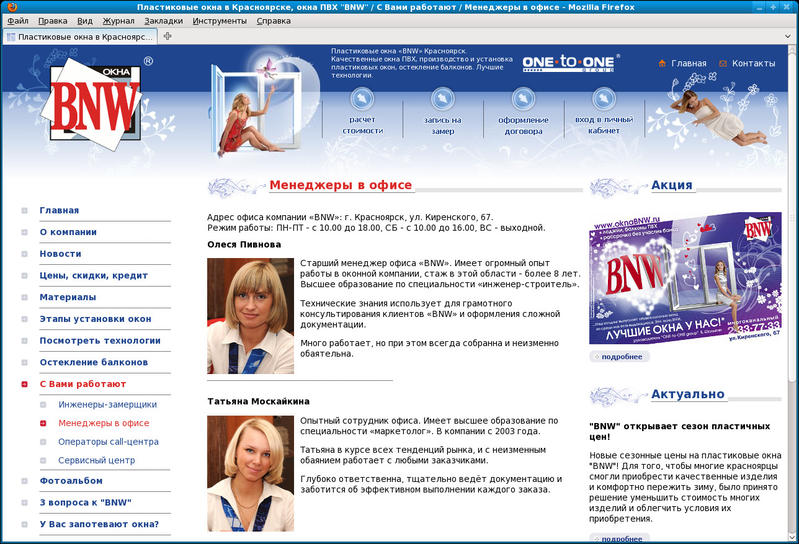
Task: Open Фотоальбом in sidebar
Action: (x=71, y=481)
